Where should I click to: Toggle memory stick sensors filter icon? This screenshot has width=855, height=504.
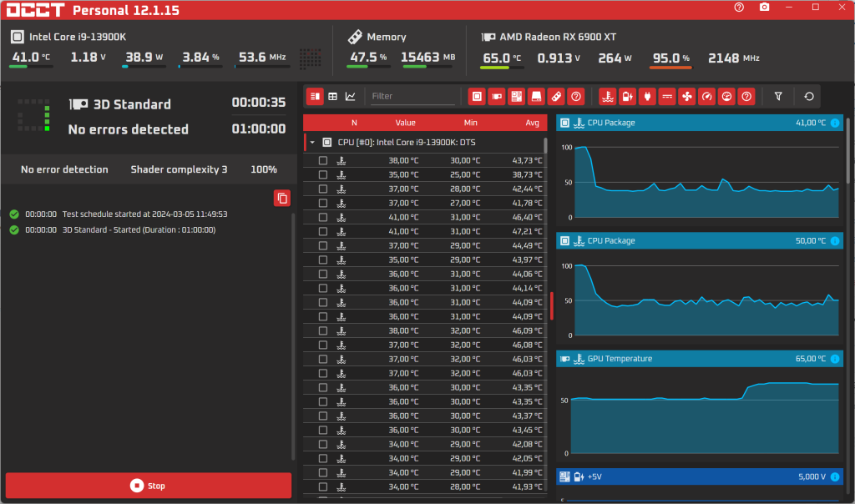click(556, 97)
